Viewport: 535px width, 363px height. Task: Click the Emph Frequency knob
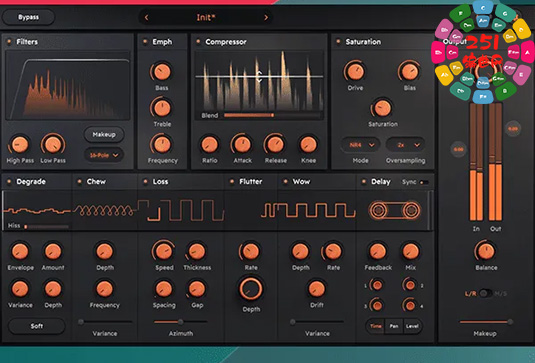tap(162, 145)
